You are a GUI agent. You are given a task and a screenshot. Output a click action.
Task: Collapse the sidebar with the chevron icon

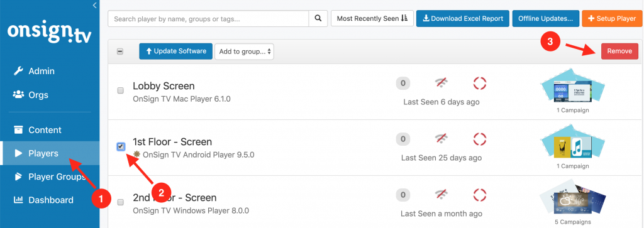point(94,5)
